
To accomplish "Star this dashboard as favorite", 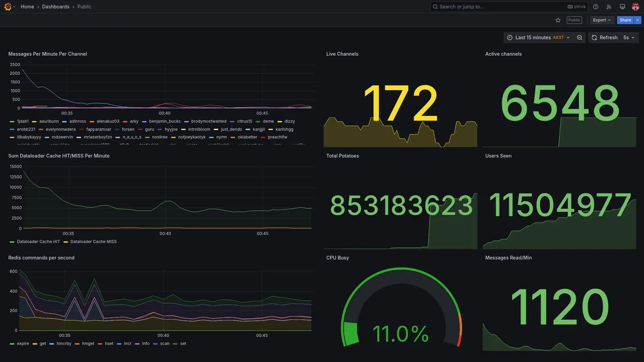I will [558, 20].
